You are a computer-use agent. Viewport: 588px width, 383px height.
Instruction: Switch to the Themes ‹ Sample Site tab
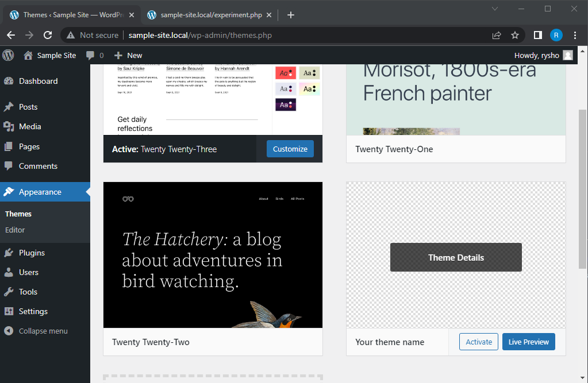click(72, 15)
